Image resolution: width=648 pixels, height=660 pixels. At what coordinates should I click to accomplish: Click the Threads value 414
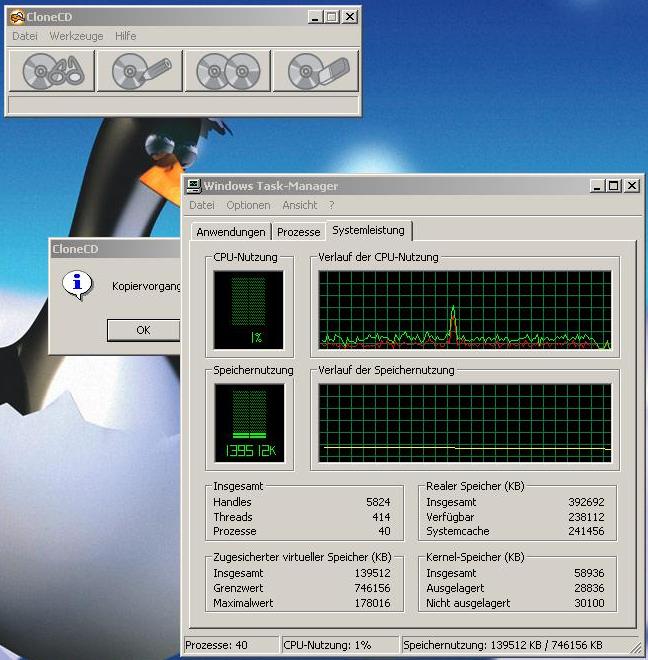tap(381, 517)
